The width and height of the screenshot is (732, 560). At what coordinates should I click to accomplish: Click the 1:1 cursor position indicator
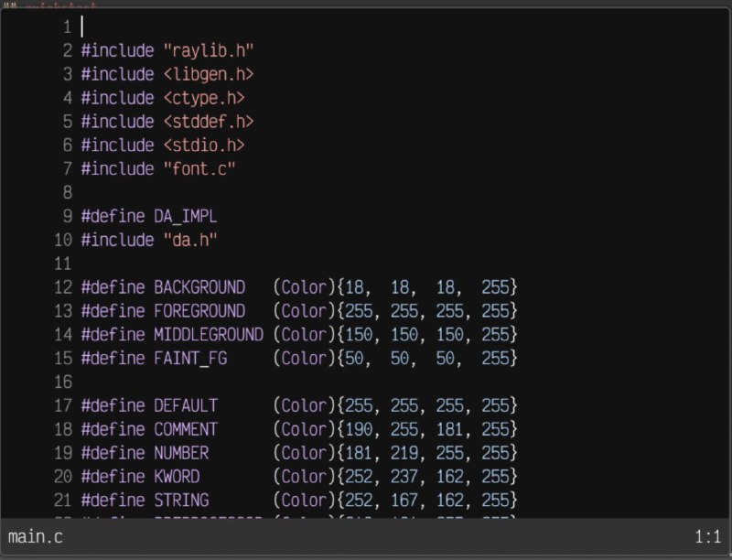[x=707, y=536]
